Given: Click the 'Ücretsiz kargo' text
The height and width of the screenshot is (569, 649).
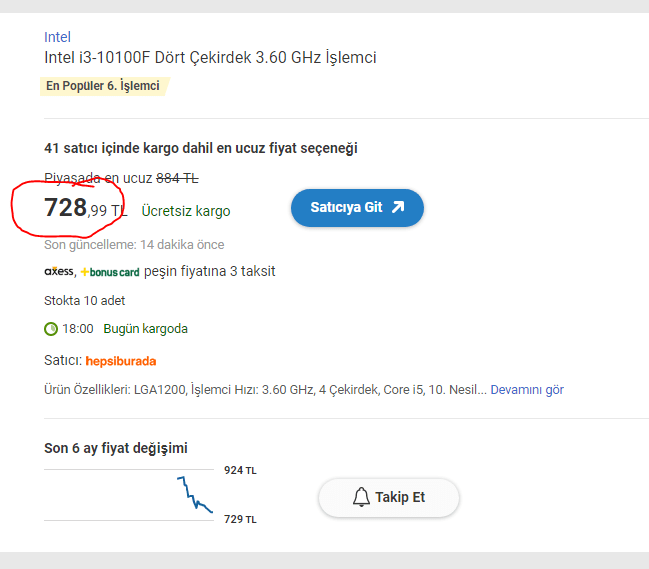Looking at the screenshot, I should (186, 211).
